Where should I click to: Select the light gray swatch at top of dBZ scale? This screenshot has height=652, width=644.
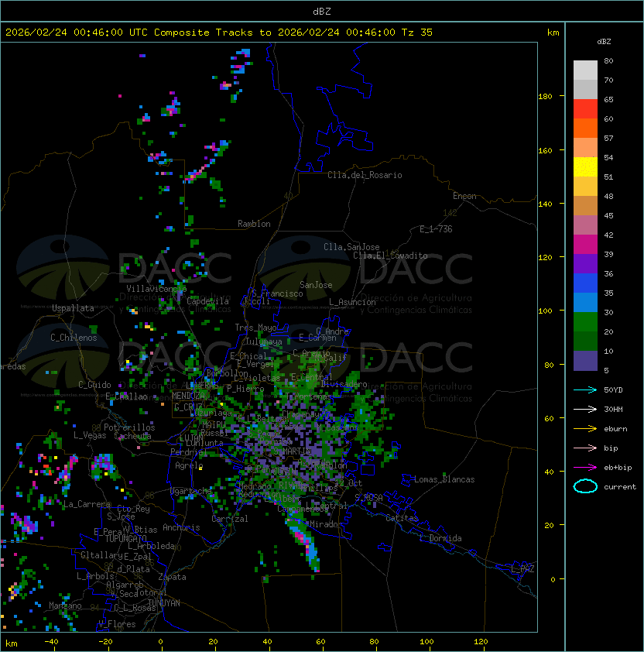tap(585, 70)
